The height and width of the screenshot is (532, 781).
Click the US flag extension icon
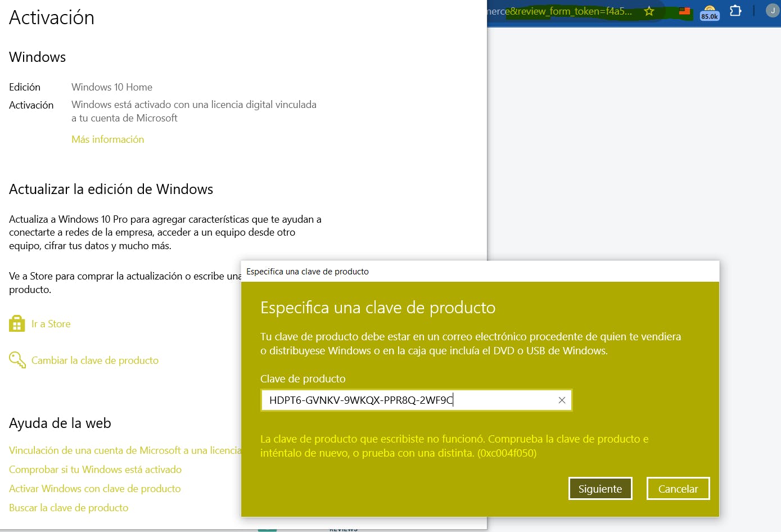click(x=684, y=11)
